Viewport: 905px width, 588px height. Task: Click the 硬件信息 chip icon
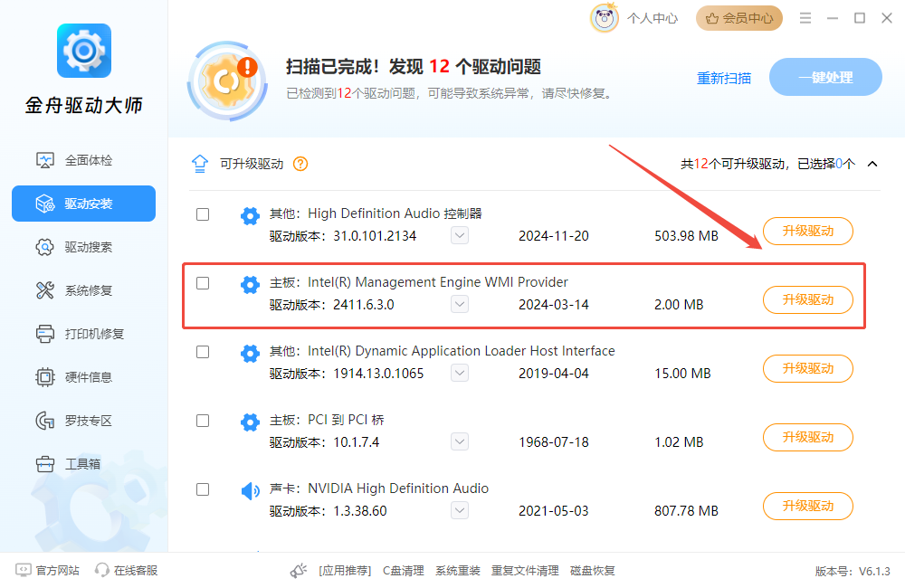point(45,377)
